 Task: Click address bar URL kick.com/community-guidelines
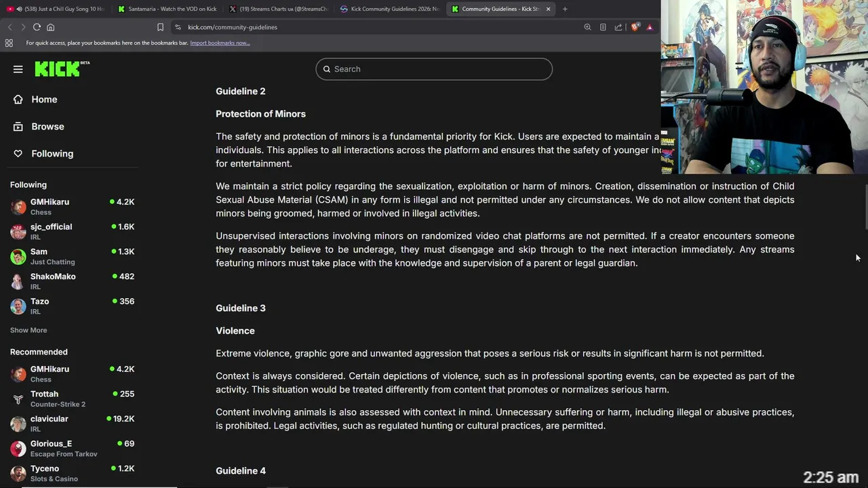point(233,27)
